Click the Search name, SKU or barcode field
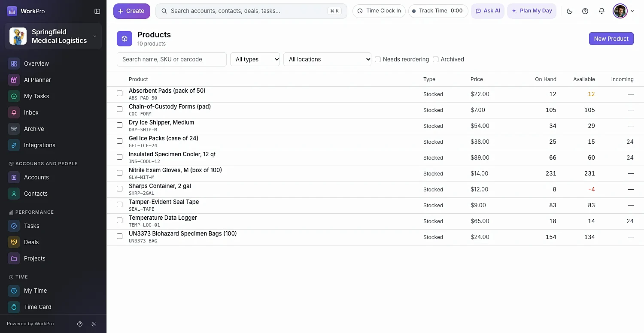This screenshot has width=644, height=333. (172, 59)
